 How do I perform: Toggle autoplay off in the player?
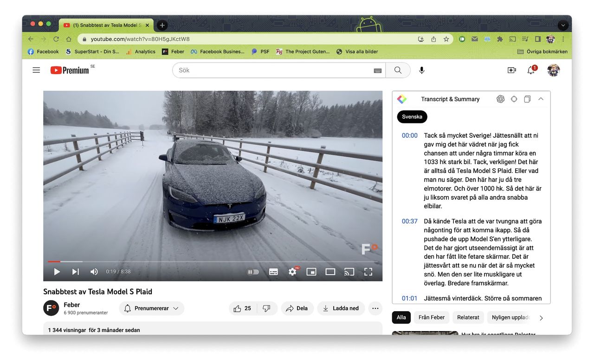point(253,272)
